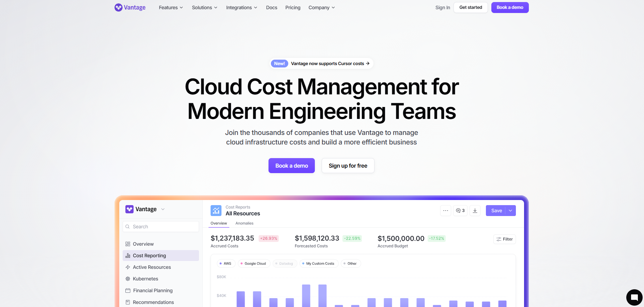Click the Search field in the sidebar
The width and height of the screenshot is (644, 307).
click(161, 227)
